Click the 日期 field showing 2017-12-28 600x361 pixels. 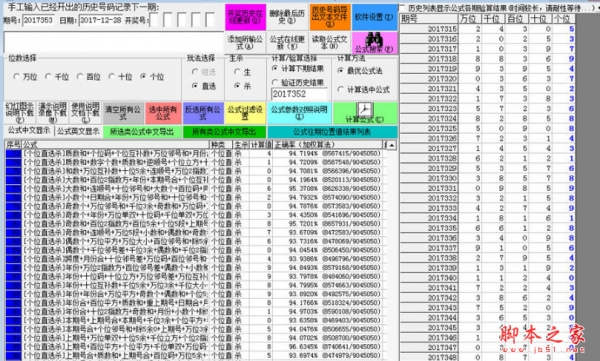click(101, 20)
